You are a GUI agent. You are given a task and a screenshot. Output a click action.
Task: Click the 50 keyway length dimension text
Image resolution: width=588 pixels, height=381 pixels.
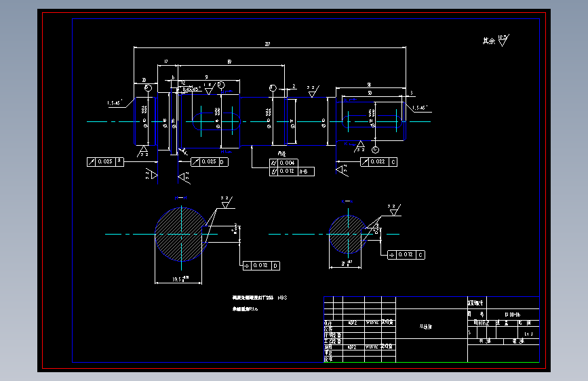pos(370,93)
